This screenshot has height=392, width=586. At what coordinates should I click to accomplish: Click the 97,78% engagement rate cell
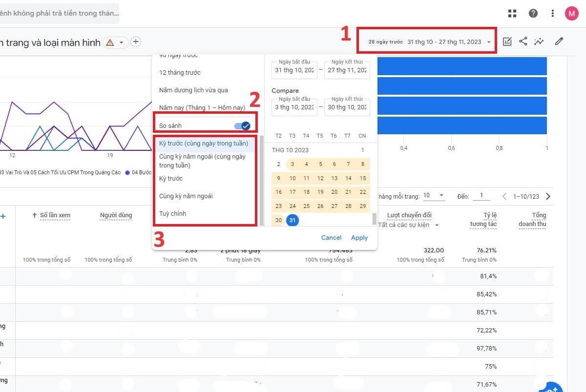coord(487,348)
